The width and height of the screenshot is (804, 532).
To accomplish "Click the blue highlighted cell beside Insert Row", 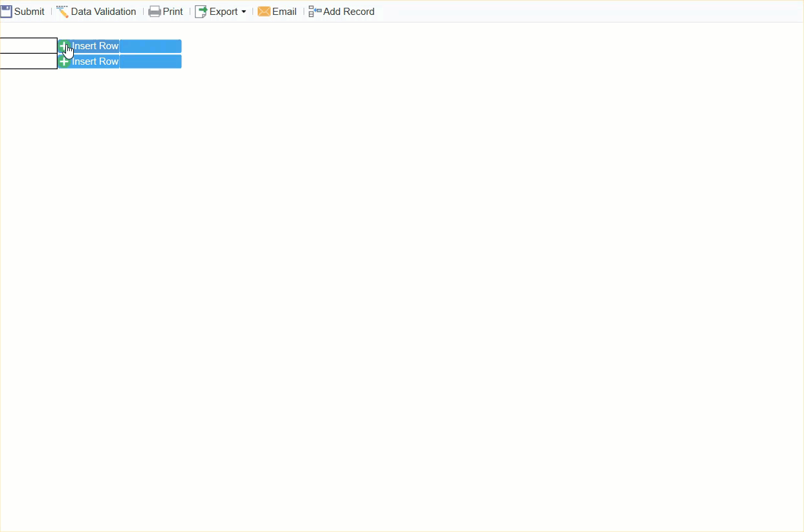I will pos(150,46).
